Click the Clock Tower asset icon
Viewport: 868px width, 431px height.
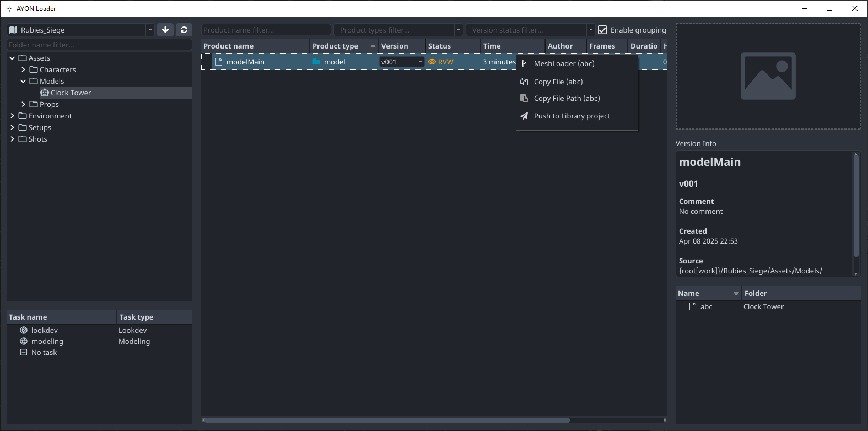pyautogui.click(x=45, y=93)
